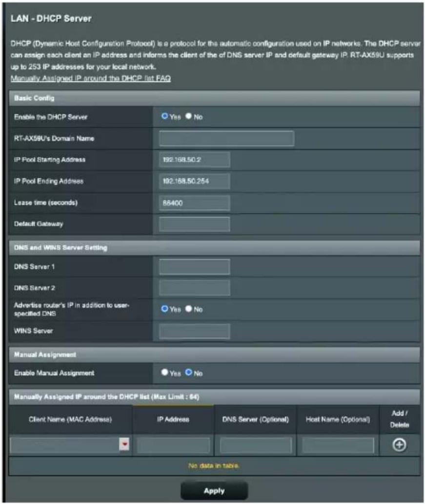Click the Enable the DHCP Server label

coord(50,117)
